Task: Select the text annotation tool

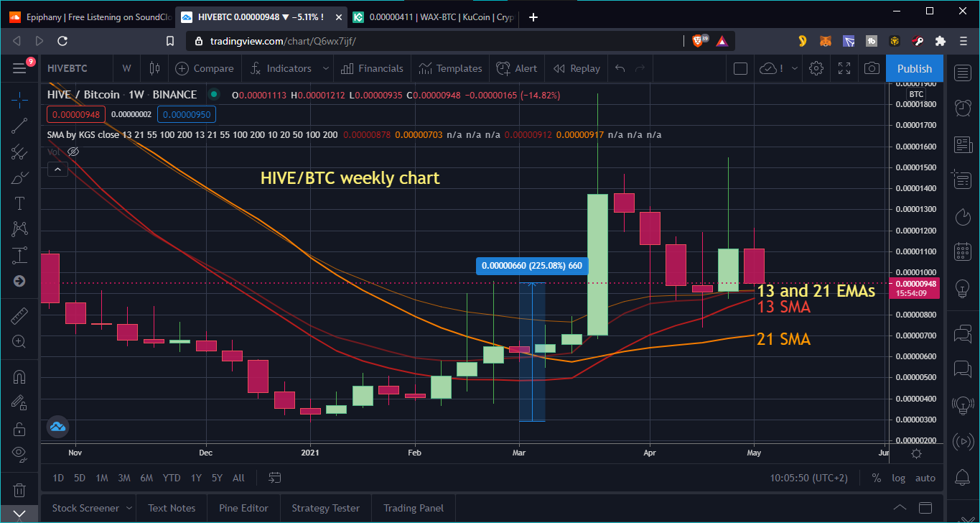Action: 19,203
